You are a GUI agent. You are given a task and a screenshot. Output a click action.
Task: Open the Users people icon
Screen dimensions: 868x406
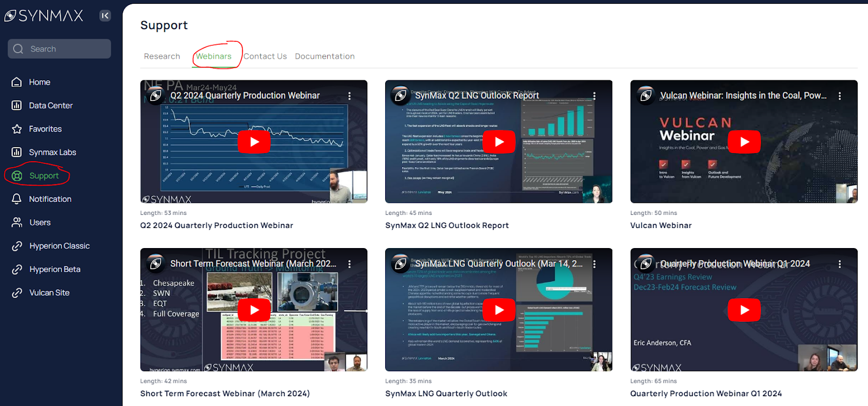pos(17,222)
